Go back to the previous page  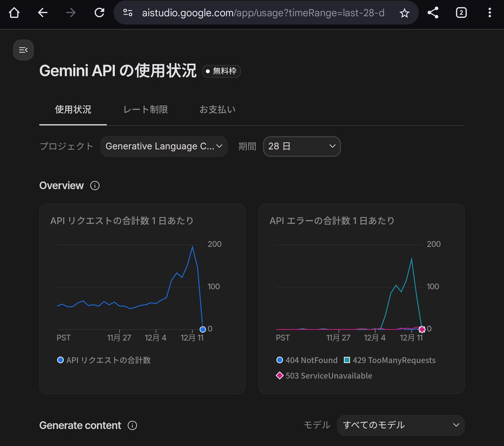(x=42, y=13)
